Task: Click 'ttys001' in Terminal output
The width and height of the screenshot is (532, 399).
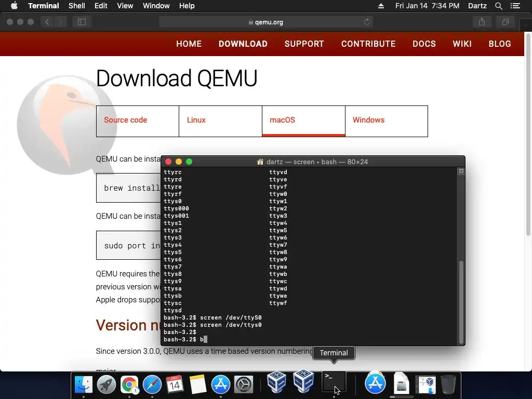Action: [177, 216]
